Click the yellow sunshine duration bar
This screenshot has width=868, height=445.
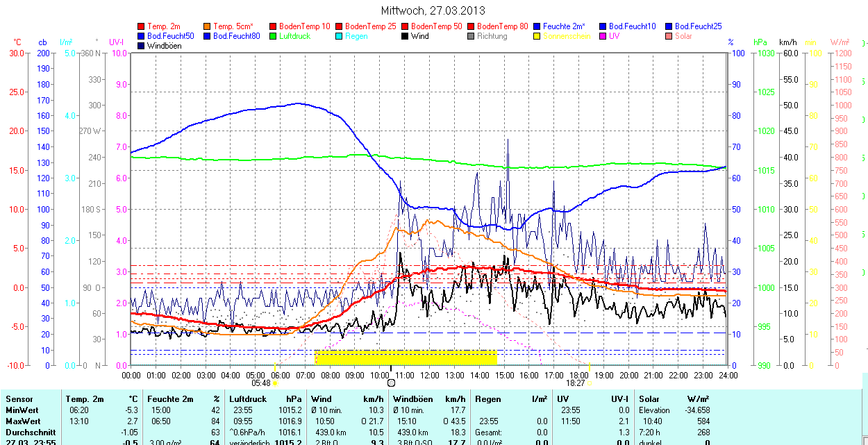tap(406, 358)
